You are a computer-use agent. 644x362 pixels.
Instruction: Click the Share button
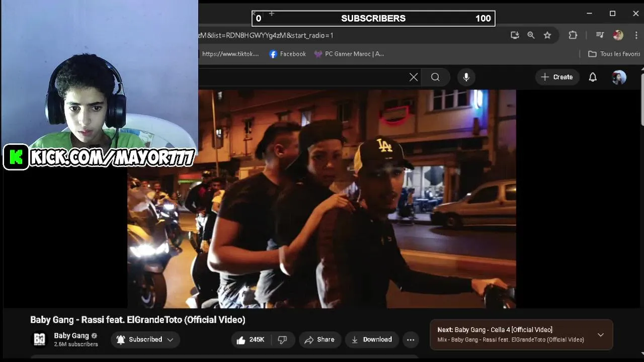319,339
